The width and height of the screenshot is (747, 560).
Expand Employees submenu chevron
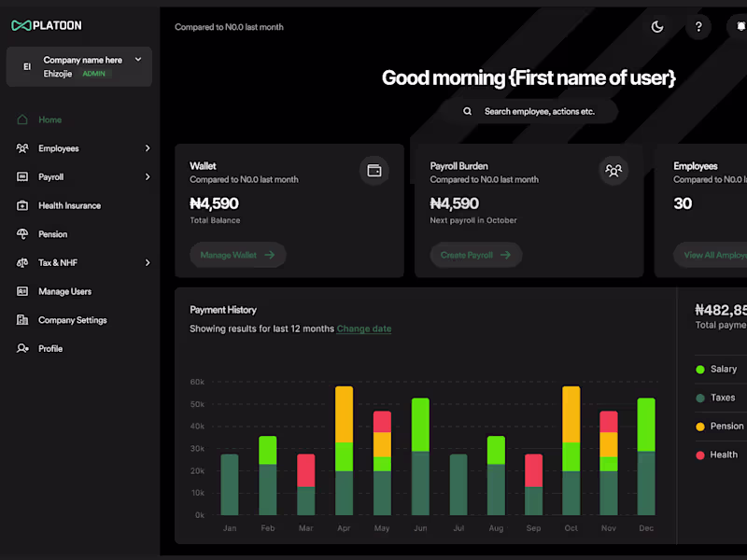coord(148,148)
